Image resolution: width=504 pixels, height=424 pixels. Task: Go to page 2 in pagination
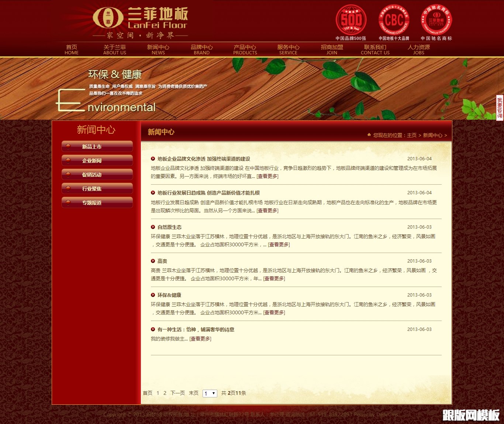(165, 393)
